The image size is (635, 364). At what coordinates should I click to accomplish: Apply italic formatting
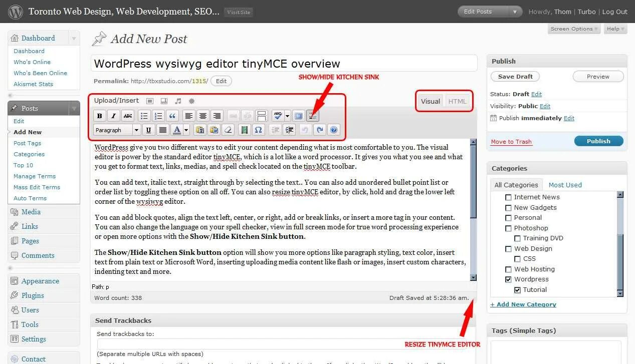tap(114, 116)
